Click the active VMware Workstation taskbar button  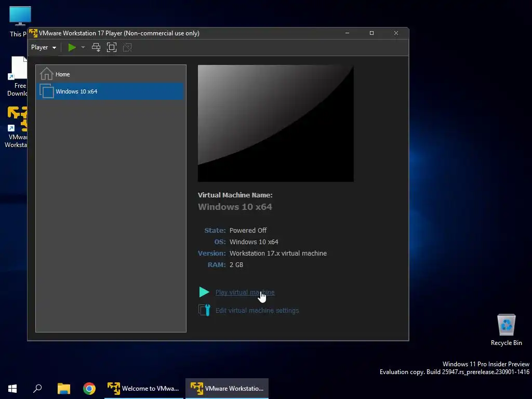click(x=227, y=389)
